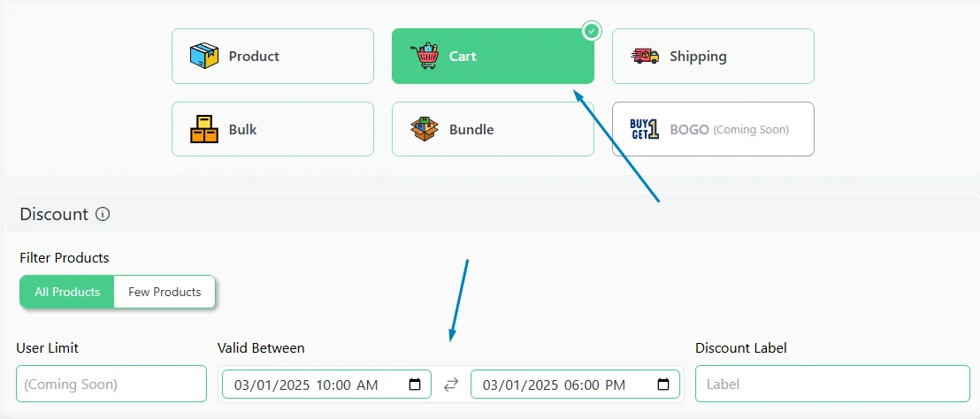Click the Buy 1 Get 1 BOGO icon
The image size is (980, 419).
pos(645,129)
